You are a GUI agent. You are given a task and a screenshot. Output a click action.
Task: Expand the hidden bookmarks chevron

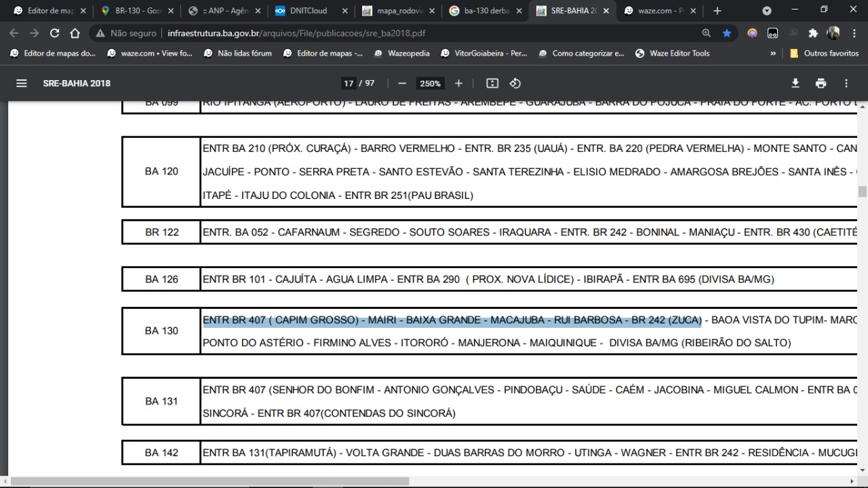coord(773,54)
